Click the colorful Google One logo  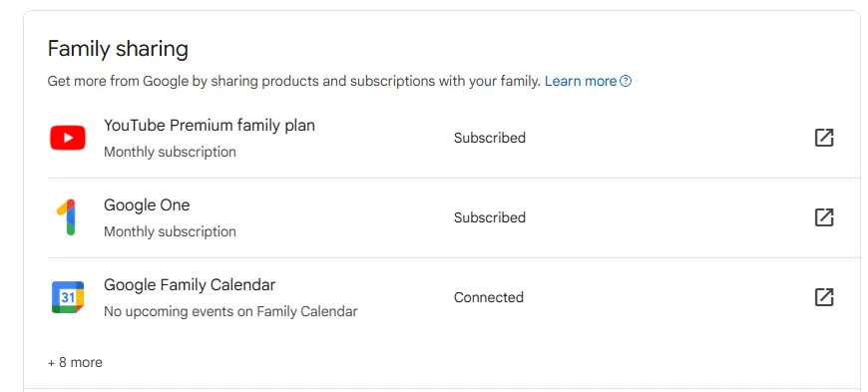68,217
